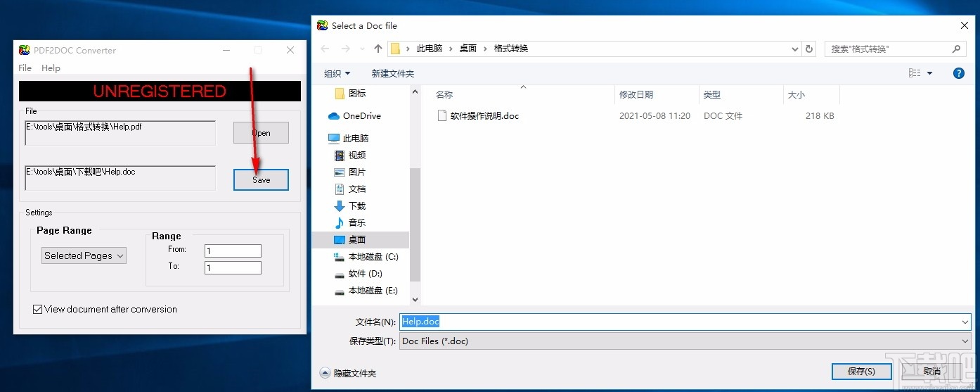This screenshot has height=392, width=980.
Task: Collapse folders via 隐藏文件夹
Action: pyautogui.click(x=348, y=373)
